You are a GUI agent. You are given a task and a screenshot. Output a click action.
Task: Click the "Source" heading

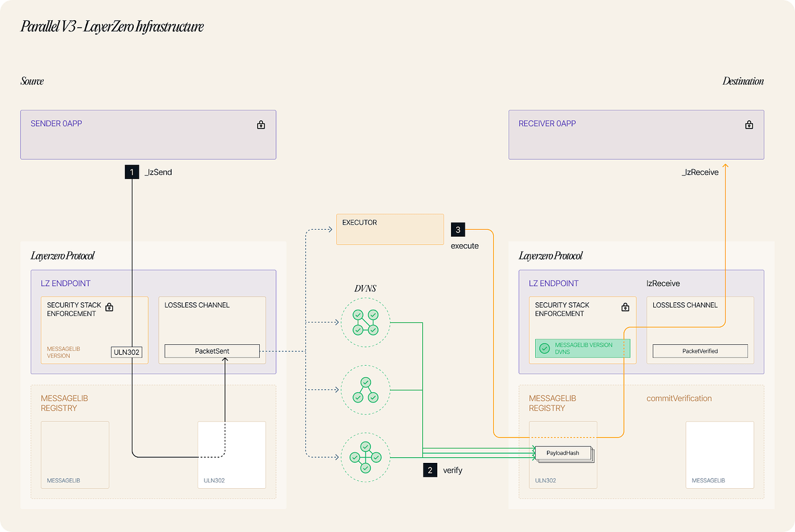[32, 81]
